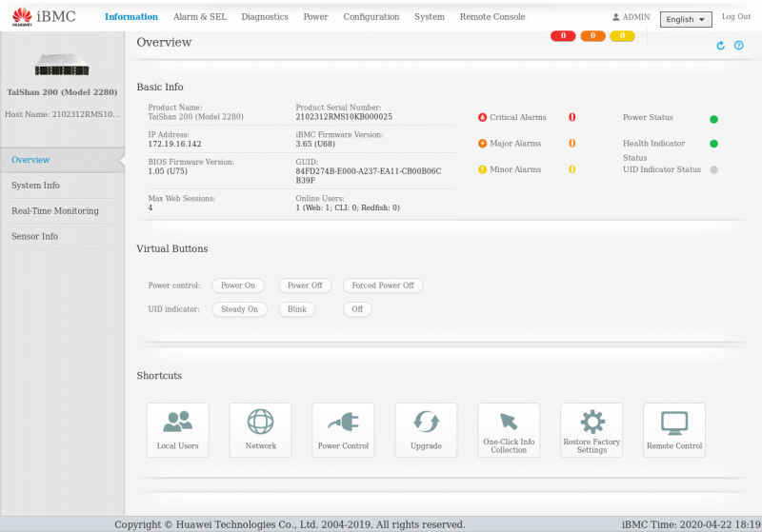Click the Host Name text in sidebar

tap(62, 114)
